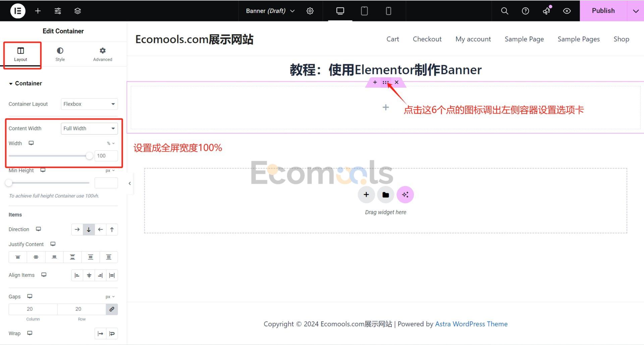
Task: Open template library folder button
Action: (x=386, y=195)
